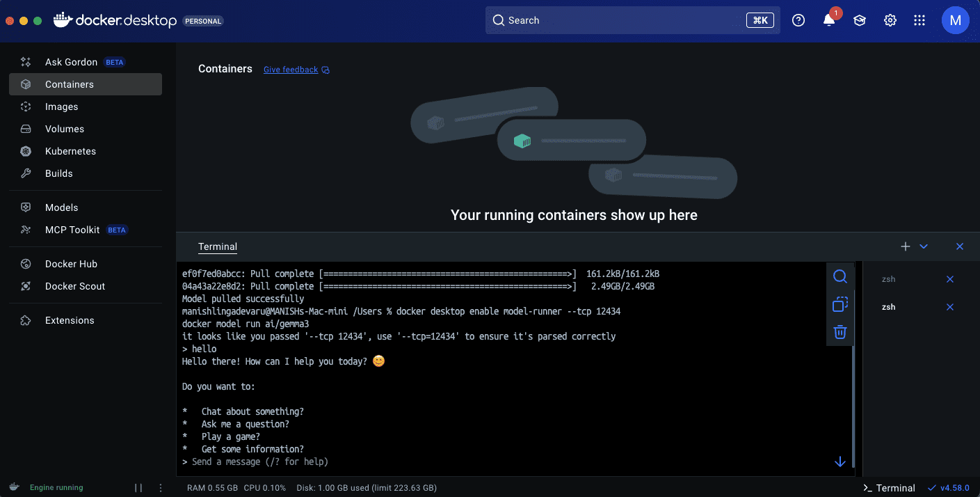The width and height of the screenshot is (980, 497).
Task: Pause the Docker engine
Action: tap(138, 488)
